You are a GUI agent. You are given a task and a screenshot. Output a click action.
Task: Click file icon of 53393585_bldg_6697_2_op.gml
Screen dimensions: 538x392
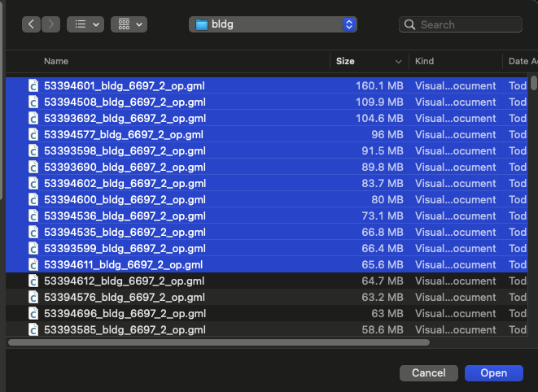click(33, 329)
